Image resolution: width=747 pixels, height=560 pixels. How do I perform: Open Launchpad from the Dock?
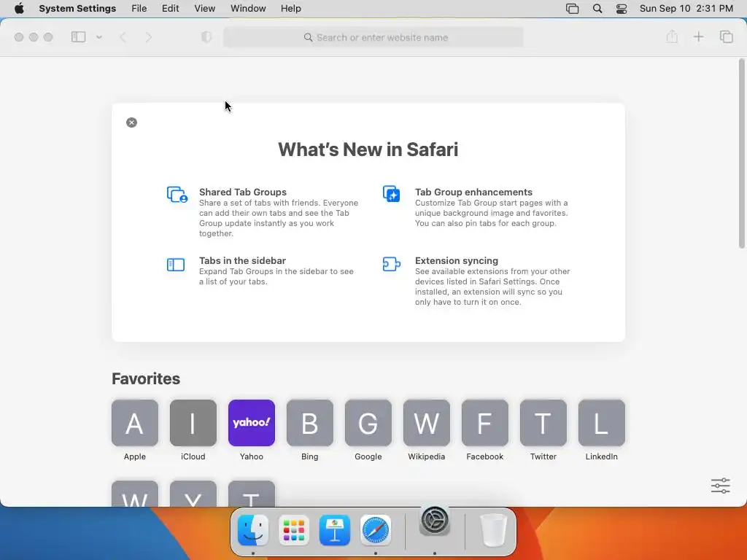tap(294, 530)
